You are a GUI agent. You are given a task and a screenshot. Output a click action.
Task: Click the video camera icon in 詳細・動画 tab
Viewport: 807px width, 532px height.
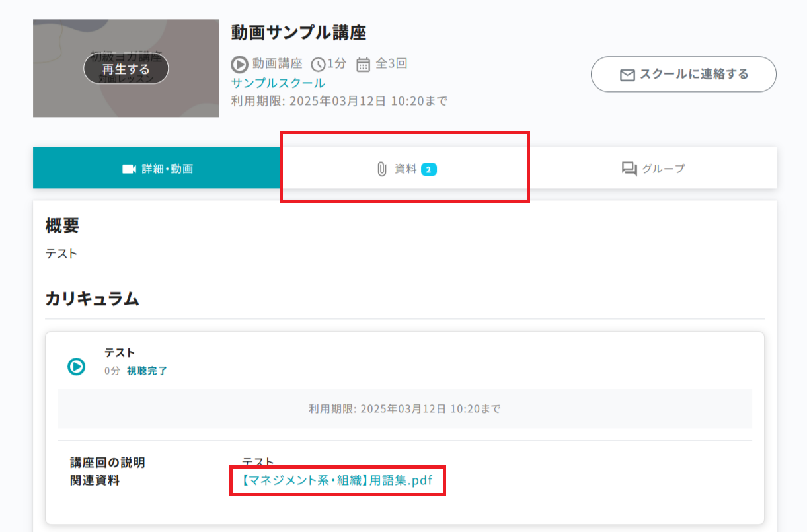[x=129, y=169]
